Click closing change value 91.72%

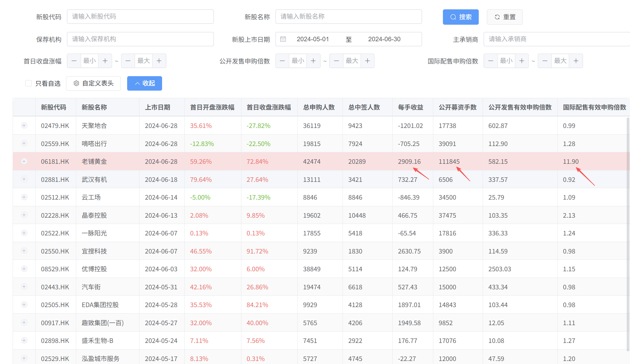click(x=257, y=251)
